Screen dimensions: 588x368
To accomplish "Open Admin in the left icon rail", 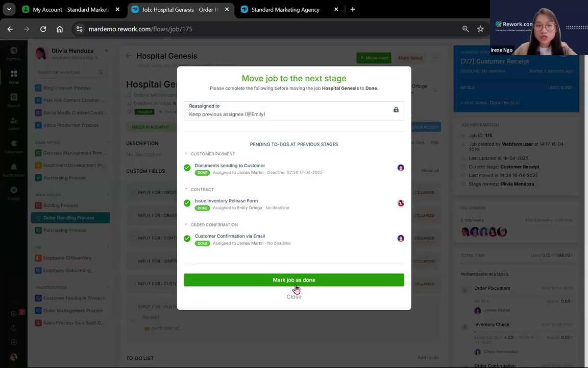I will [14, 124].
